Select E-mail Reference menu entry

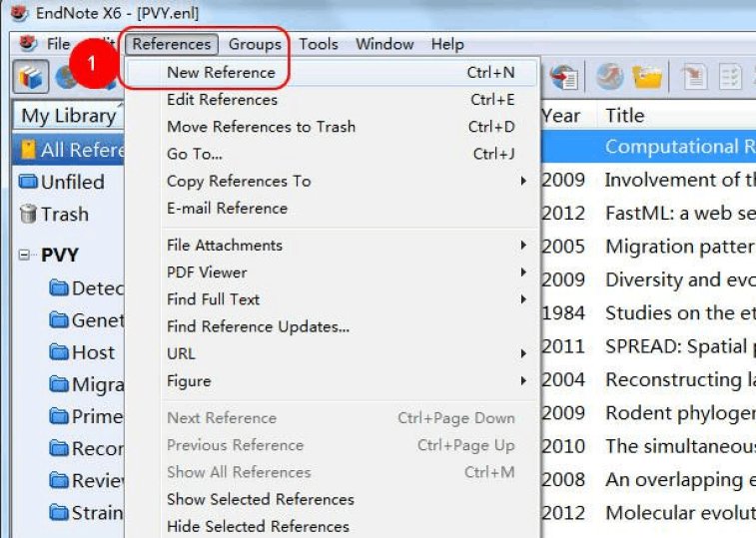coord(332,209)
